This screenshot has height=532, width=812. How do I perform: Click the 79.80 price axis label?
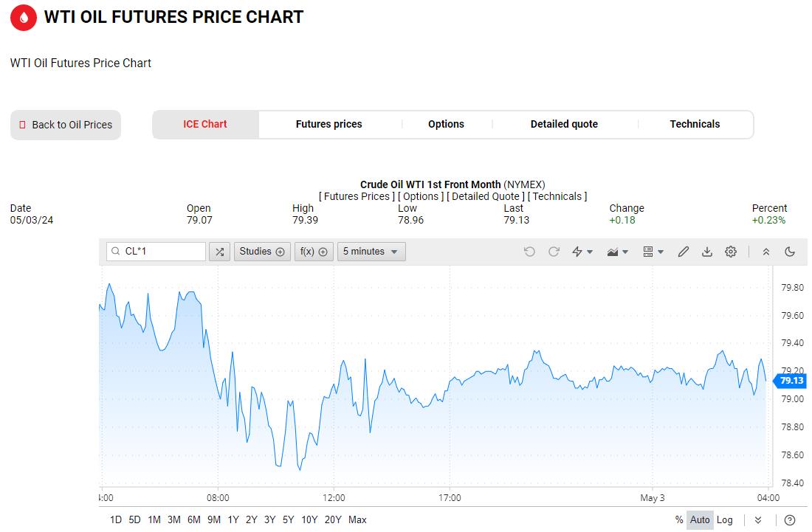tap(792, 288)
